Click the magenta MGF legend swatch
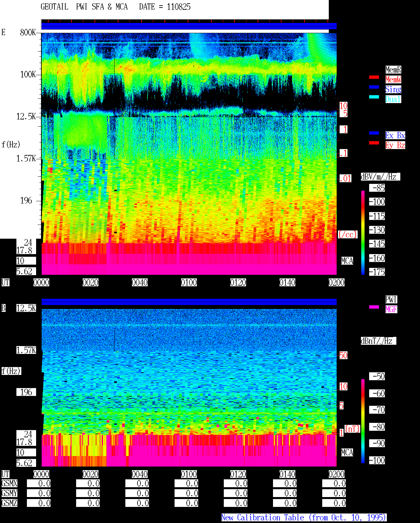Image resolution: width=420 pixels, height=523 pixels. pos(374,307)
